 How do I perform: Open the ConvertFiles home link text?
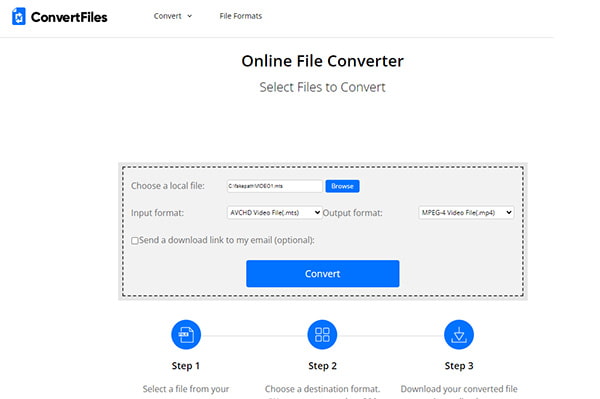(69, 17)
